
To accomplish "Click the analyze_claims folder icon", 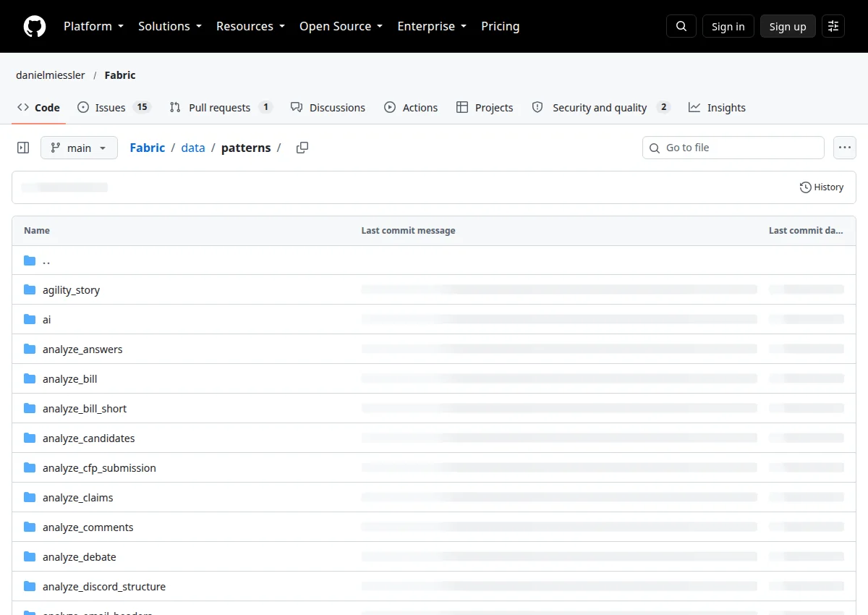I will point(30,498).
